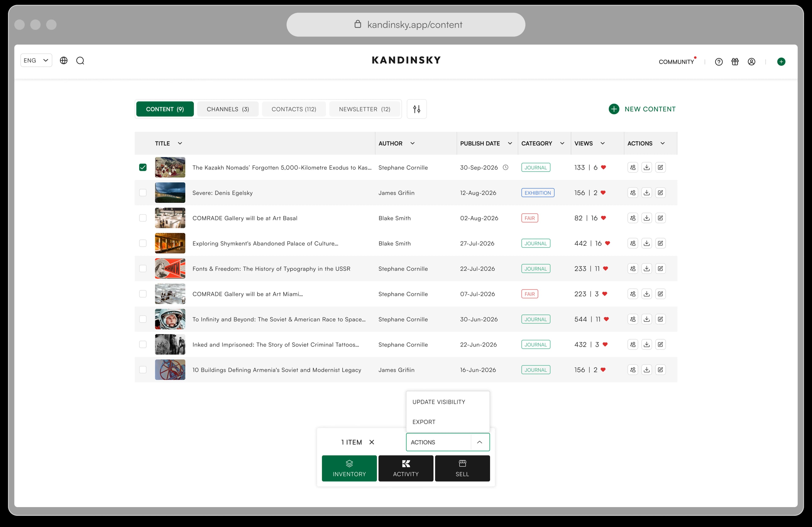
Task: Click the INVENTORY button
Action: point(349,468)
